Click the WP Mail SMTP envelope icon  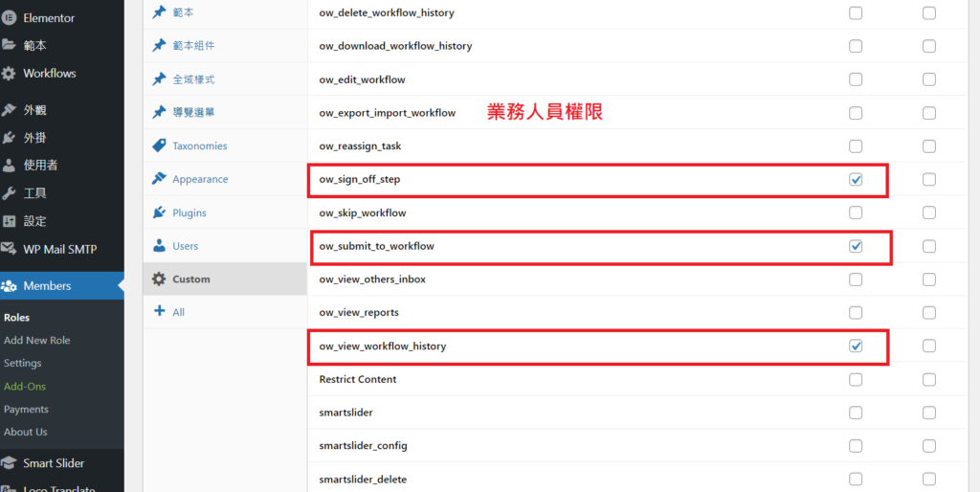click(9, 250)
